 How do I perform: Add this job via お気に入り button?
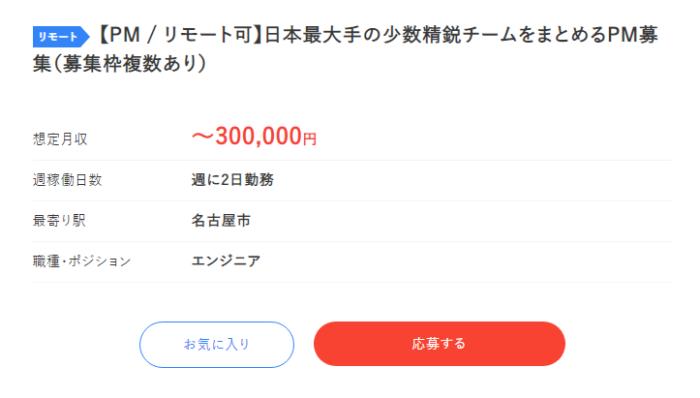click(217, 344)
